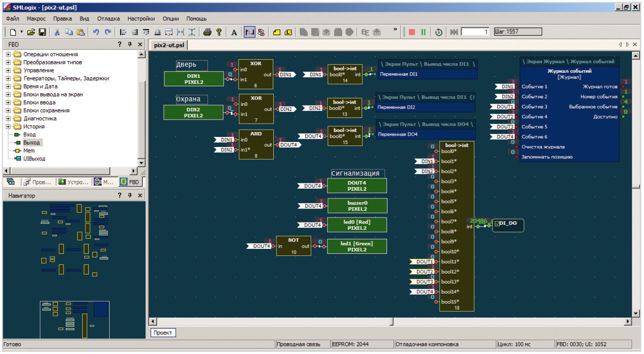The height and width of the screenshot is (354, 644).
Task: Click the Open file folder icon
Action: 31,32
